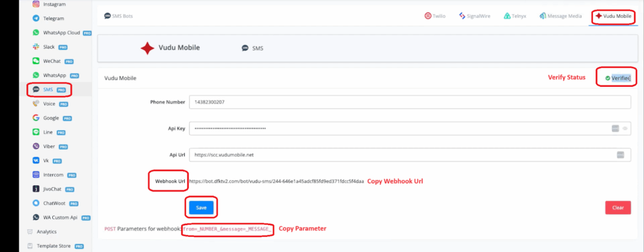The height and width of the screenshot is (252, 644).
Task: Click the blue Save button
Action: [x=201, y=207]
